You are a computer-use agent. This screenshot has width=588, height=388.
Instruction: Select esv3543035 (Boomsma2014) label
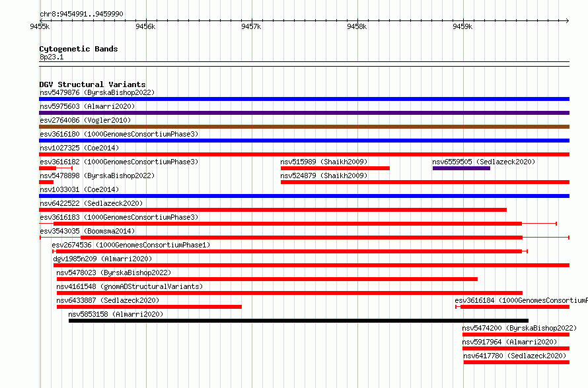87,231
